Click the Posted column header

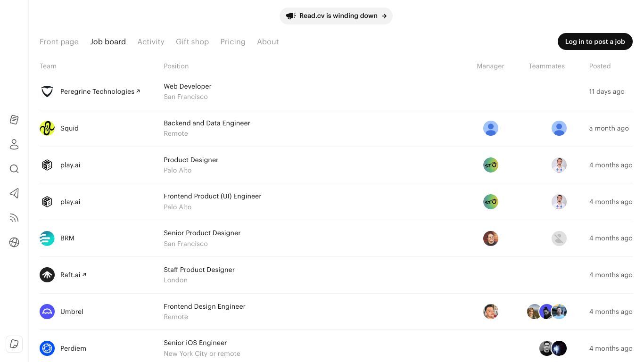[600, 66]
